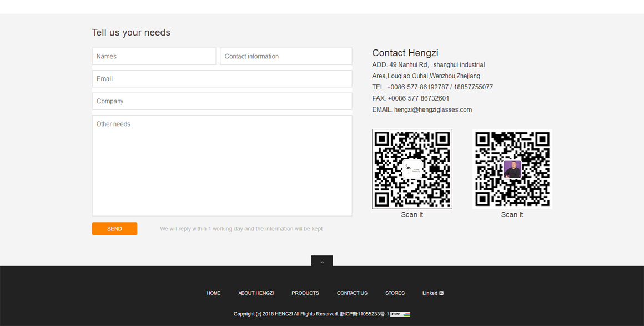Click the QR code with man's portrait
Viewport: 644px width, 326px height.
point(512,169)
